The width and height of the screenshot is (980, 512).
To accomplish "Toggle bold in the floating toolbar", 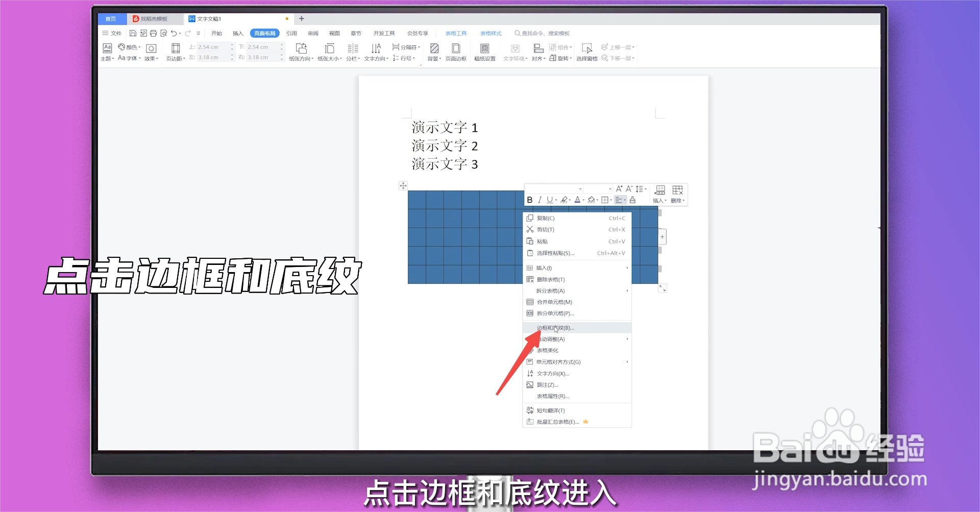I will click(530, 200).
